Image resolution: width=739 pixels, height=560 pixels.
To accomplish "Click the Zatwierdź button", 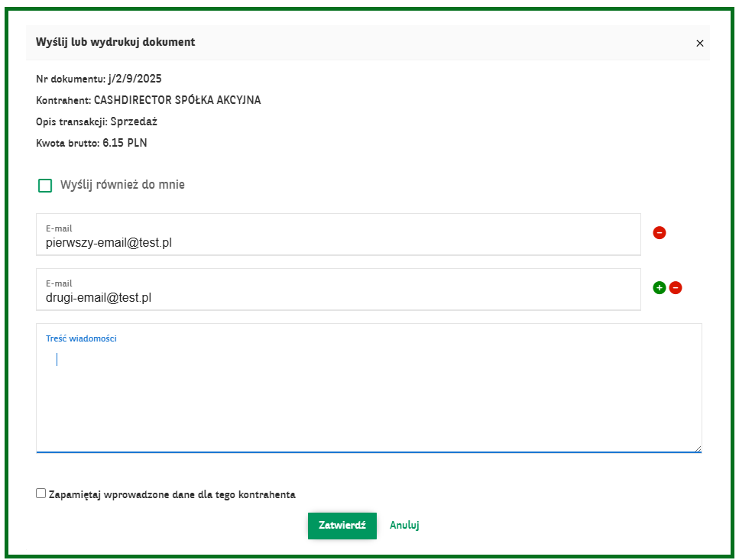I will [342, 526].
